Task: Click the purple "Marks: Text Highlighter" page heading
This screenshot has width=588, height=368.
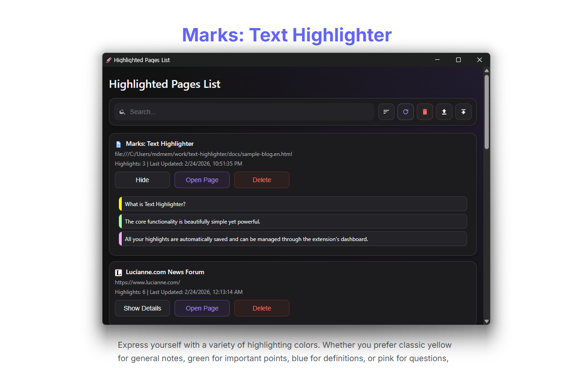Action: [x=287, y=35]
